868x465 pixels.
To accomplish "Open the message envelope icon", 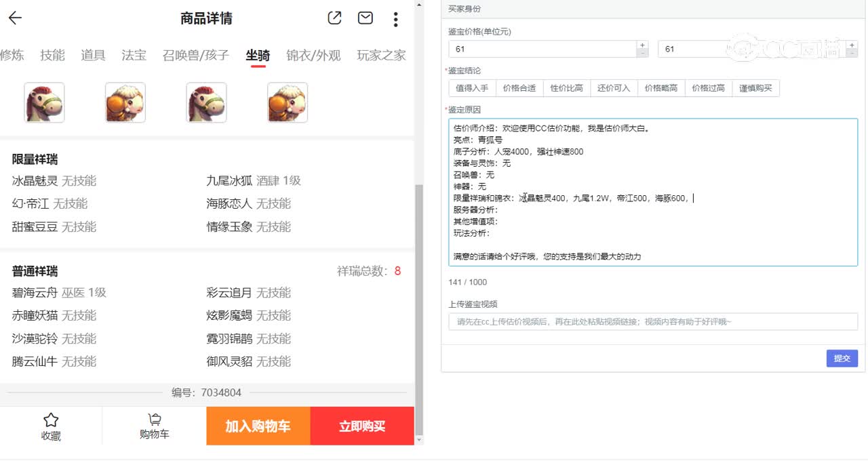I will [x=365, y=18].
